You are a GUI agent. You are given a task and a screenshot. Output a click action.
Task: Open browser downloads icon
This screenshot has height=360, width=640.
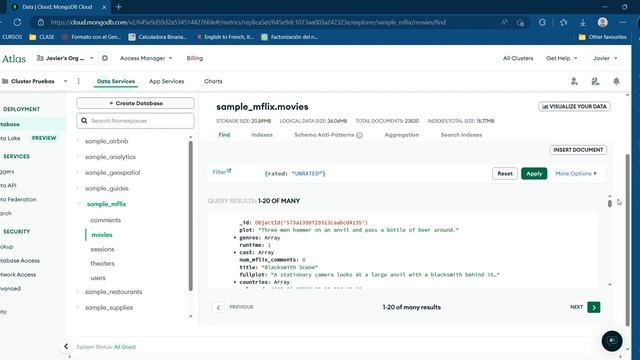point(583,23)
